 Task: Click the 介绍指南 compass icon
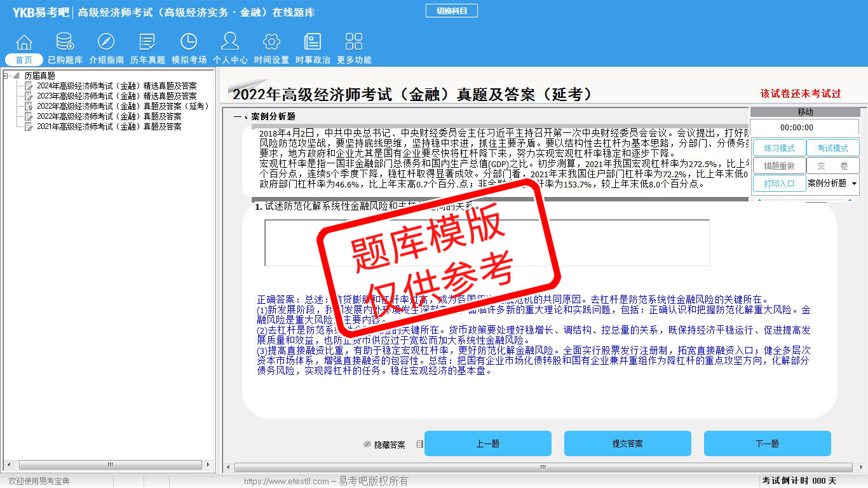coord(106,43)
